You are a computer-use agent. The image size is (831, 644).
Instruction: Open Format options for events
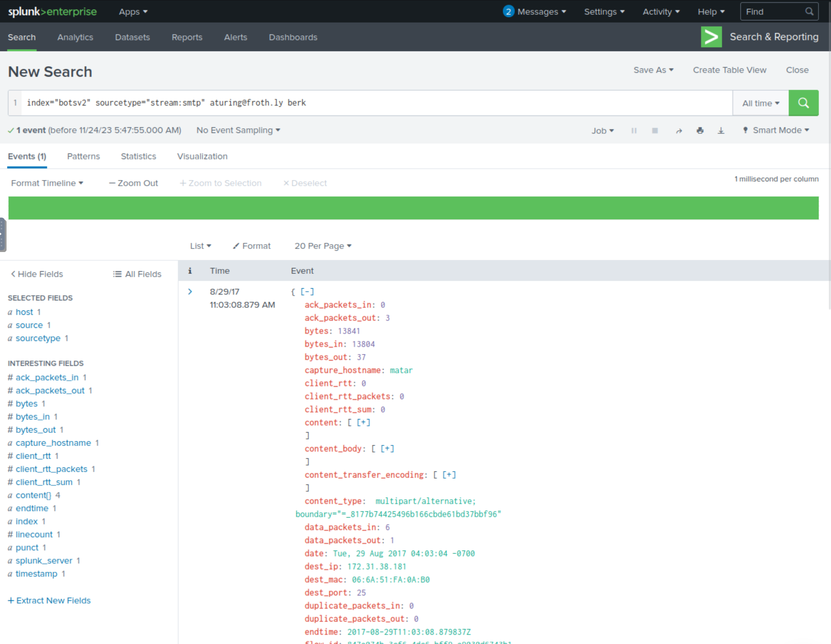[252, 246]
